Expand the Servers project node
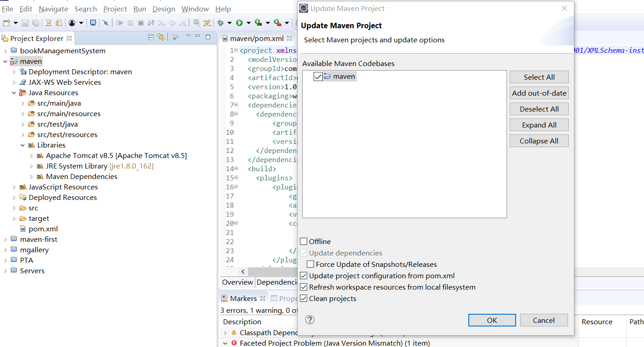The width and height of the screenshot is (644, 347). (5, 270)
